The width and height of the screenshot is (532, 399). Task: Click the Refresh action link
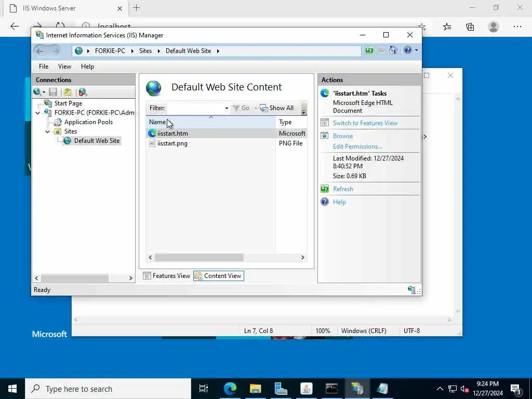click(343, 189)
